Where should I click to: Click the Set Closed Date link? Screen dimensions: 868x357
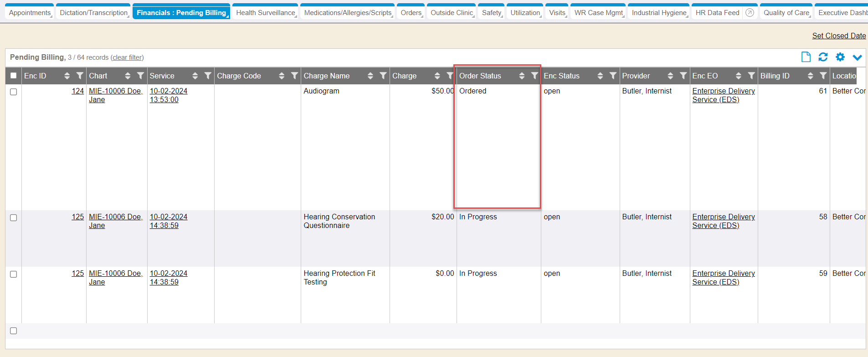point(839,36)
